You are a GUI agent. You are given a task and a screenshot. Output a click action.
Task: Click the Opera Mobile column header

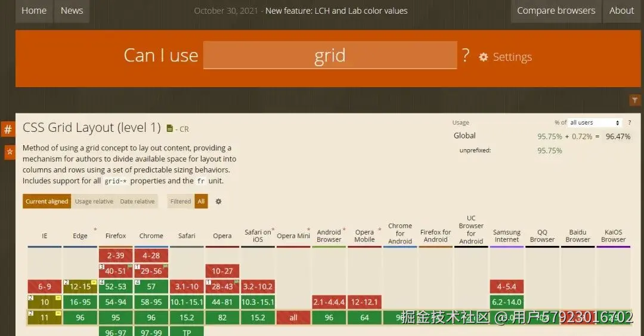click(x=364, y=236)
